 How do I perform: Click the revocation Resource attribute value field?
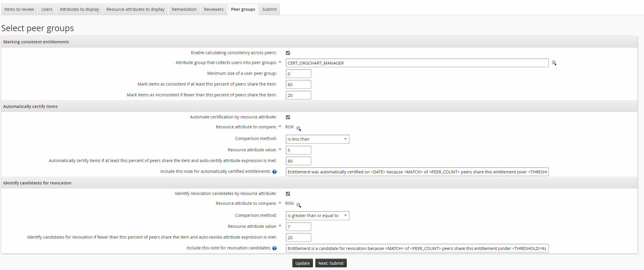(298, 227)
